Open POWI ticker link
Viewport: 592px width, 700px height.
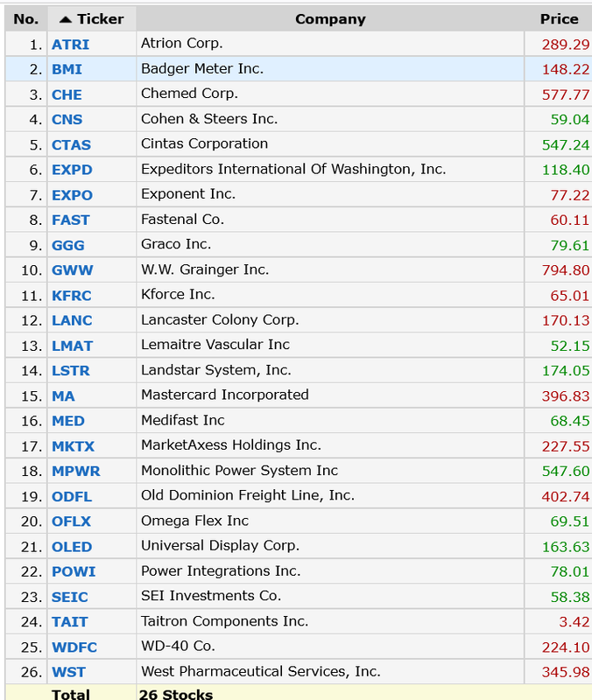[74, 572]
